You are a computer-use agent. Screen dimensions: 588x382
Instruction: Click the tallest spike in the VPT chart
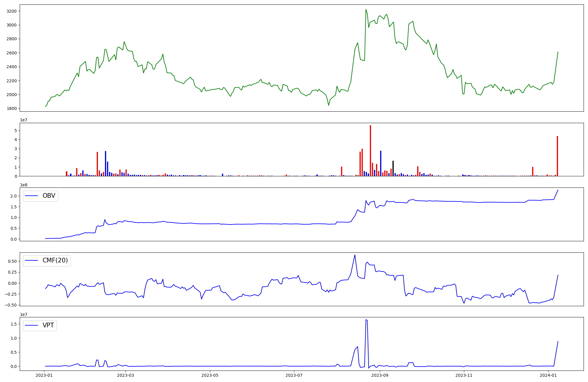point(366,320)
